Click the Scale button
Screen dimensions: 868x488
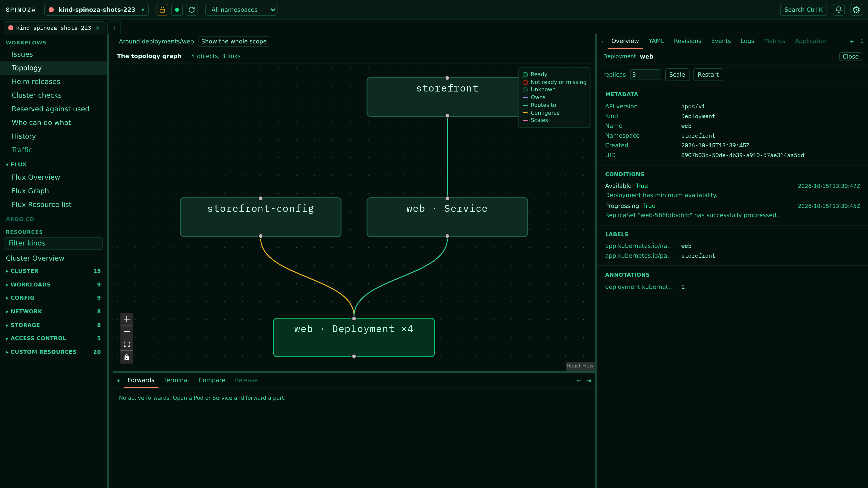pyautogui.click(x=677, y=74)
